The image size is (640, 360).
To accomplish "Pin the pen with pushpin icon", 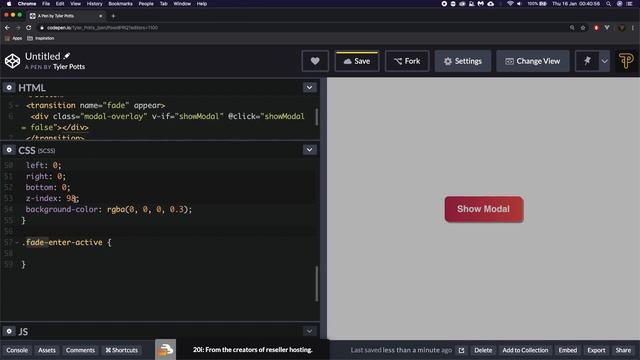I will (x=587, y=61).
